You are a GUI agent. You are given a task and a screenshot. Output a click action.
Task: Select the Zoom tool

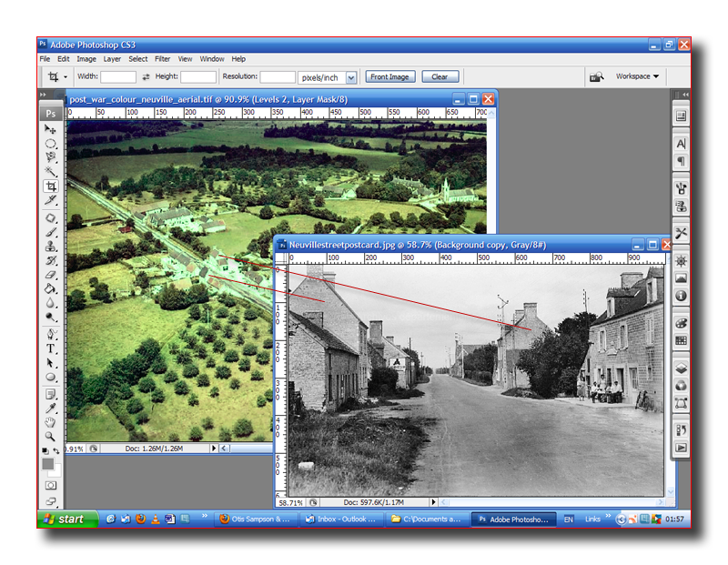tap(50, 437)
